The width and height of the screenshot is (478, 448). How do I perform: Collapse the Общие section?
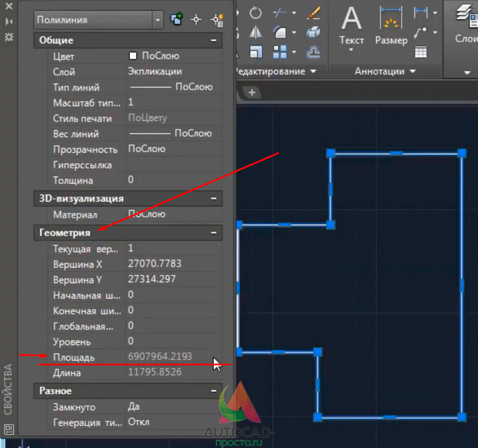(x=214, y=40)
